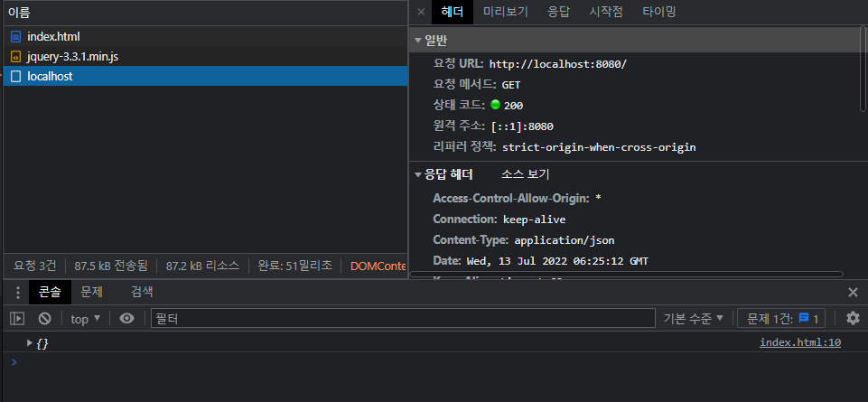The width and height of the screenshot is (868, 402).
Task: Switch to the 미리보기 tab
Action: [x=505, y=12]
